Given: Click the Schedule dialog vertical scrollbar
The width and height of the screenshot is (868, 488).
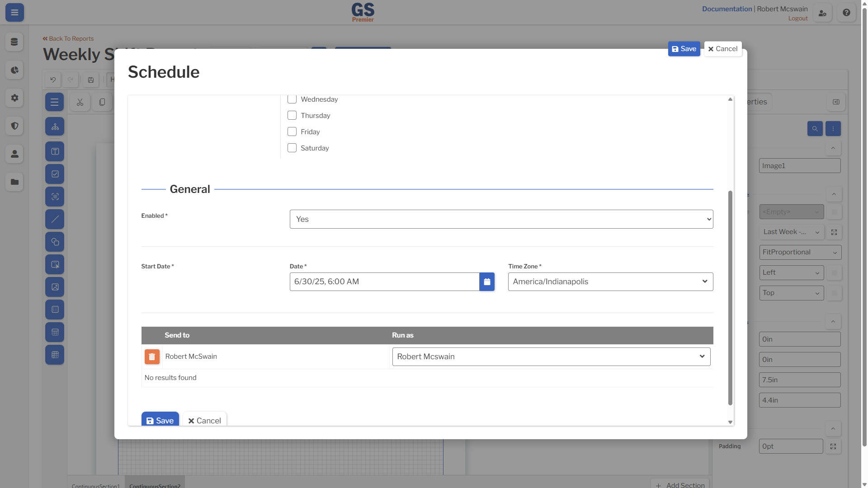Looking at the screenshot, I should coord(730,298).
